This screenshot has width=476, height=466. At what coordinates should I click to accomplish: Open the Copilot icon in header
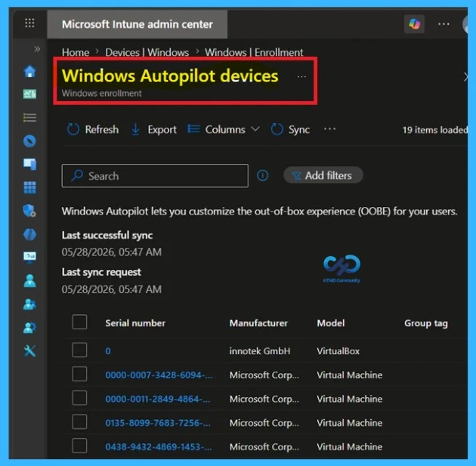[414, 23]
